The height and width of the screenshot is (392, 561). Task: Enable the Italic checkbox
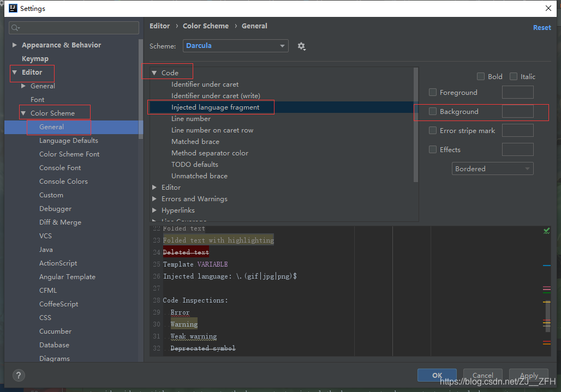pos(514,76)
